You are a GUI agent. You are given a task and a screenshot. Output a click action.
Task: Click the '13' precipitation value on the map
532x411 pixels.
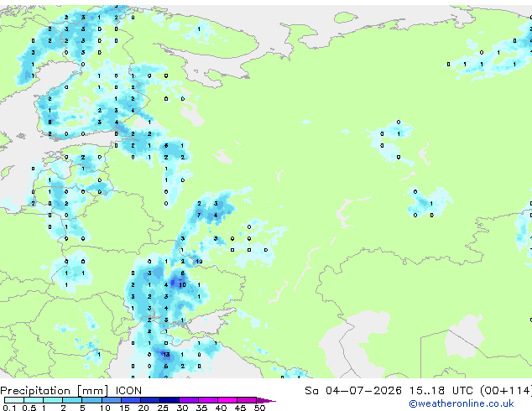click(x=166, y=354)
